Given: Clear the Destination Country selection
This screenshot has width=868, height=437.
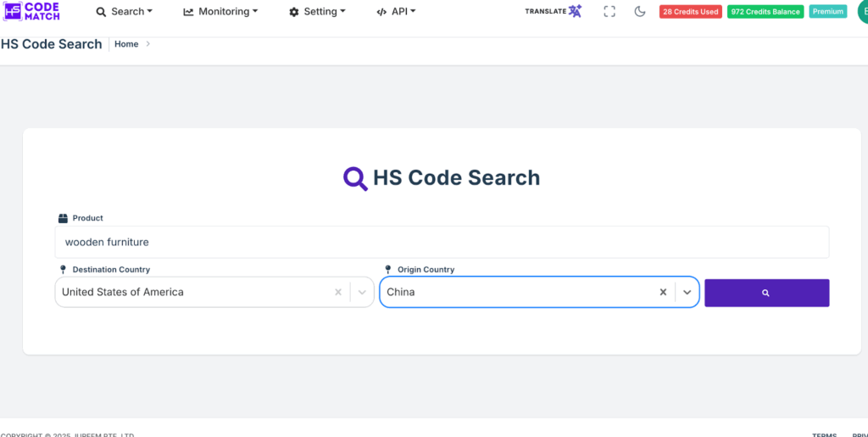Looking at the screenshot, I should pyautogui.click(x=338, y=292).
